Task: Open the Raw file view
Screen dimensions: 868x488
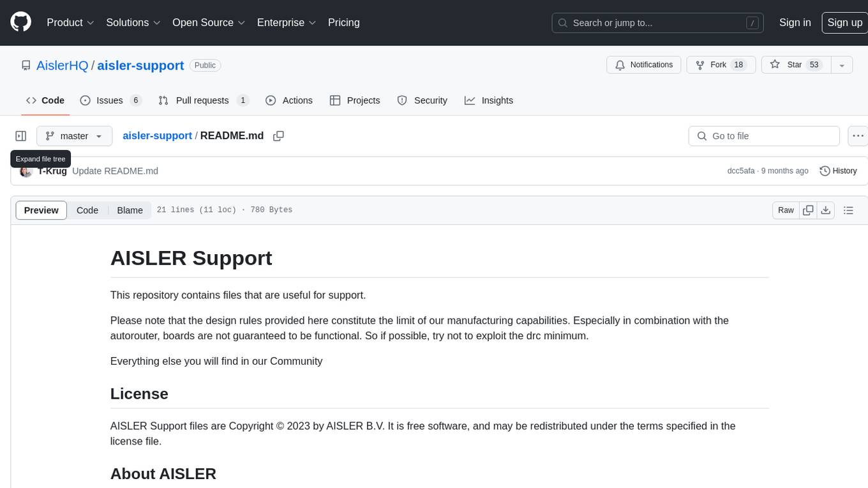Action: tap(786, 210)
